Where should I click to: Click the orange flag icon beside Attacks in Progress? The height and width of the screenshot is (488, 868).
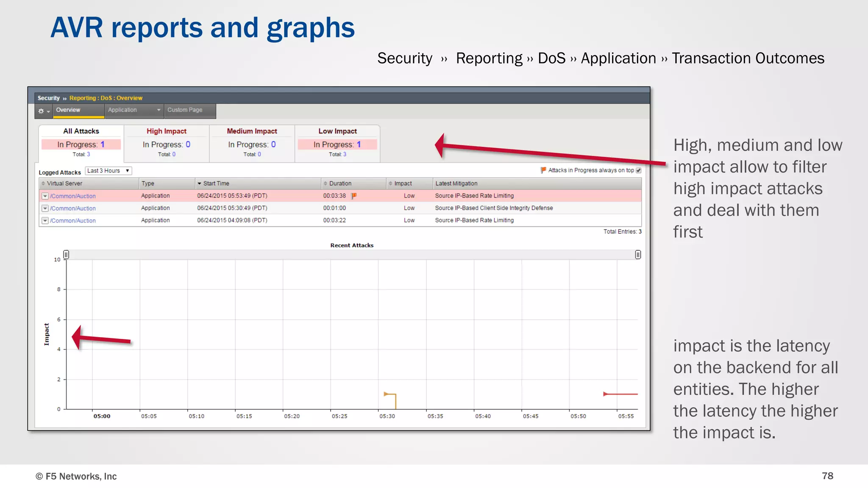coord(543,170)
